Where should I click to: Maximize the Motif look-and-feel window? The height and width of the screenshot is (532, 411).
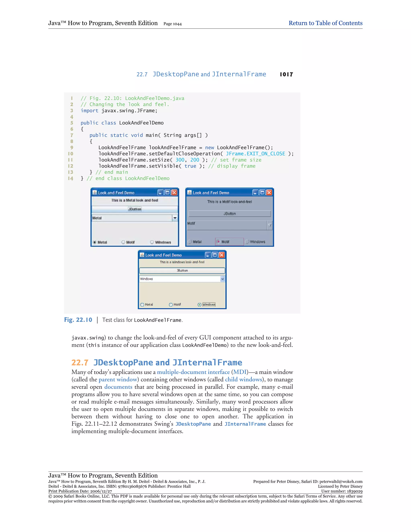[262, 193]
